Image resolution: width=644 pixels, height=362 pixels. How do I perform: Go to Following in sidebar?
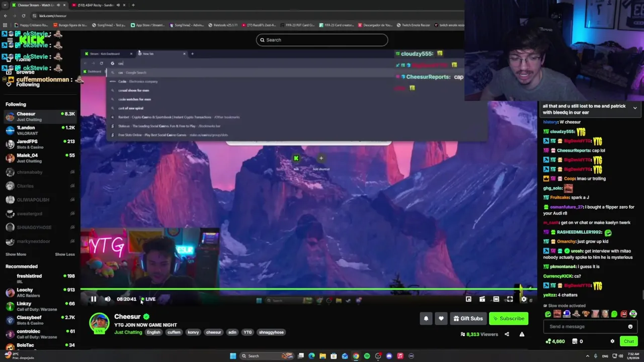click(23, 84)
